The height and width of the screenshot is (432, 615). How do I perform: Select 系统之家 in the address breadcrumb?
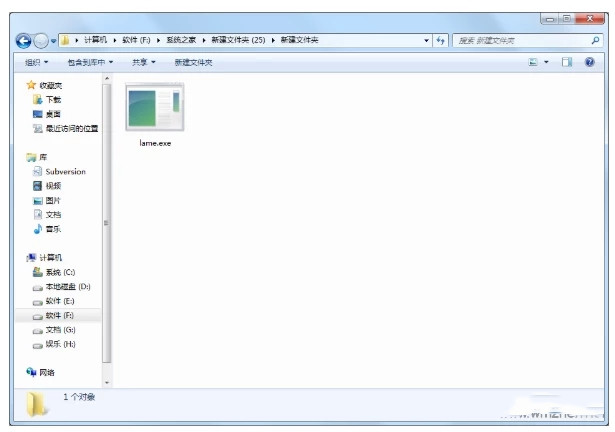181,40
